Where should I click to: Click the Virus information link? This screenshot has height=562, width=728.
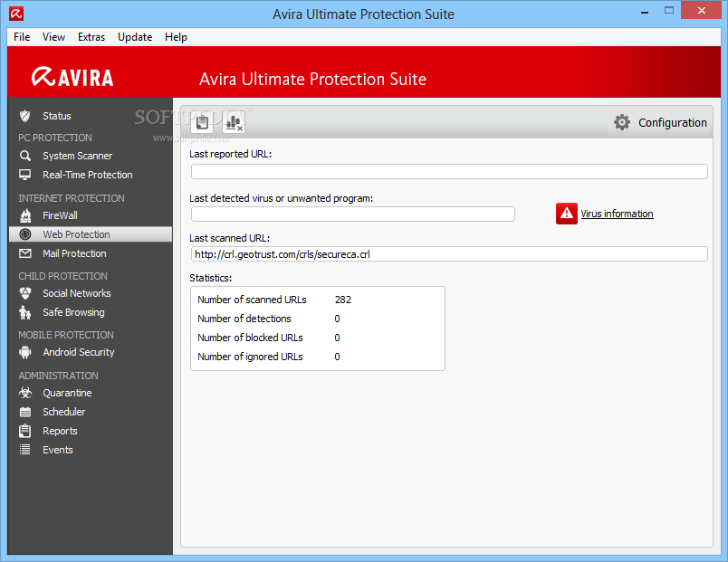click(x=617, y=214)
